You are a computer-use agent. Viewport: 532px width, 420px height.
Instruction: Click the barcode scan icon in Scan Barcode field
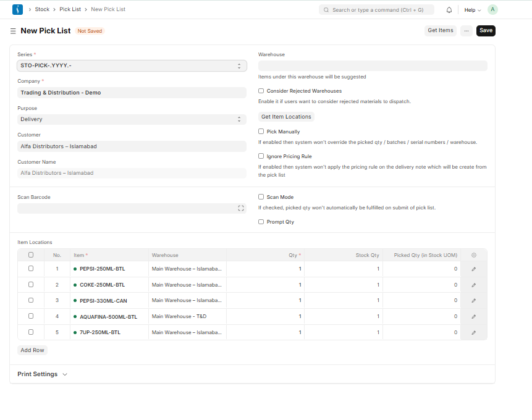[241, 208]
